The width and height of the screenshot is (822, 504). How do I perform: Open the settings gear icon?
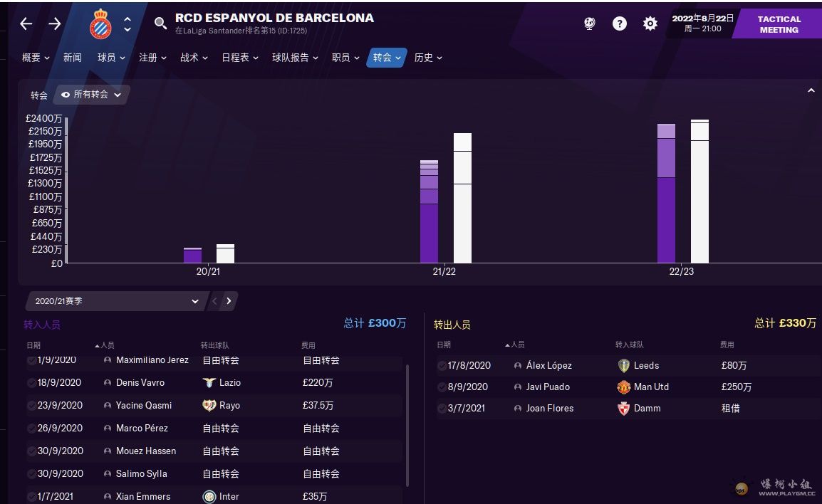coord(650,23)
